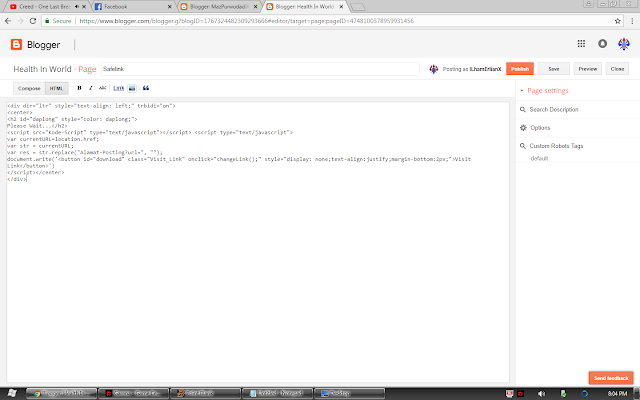Bookmark this page with star icon
The width and height of the screenshot is (640, 400).
pos(618,21)
